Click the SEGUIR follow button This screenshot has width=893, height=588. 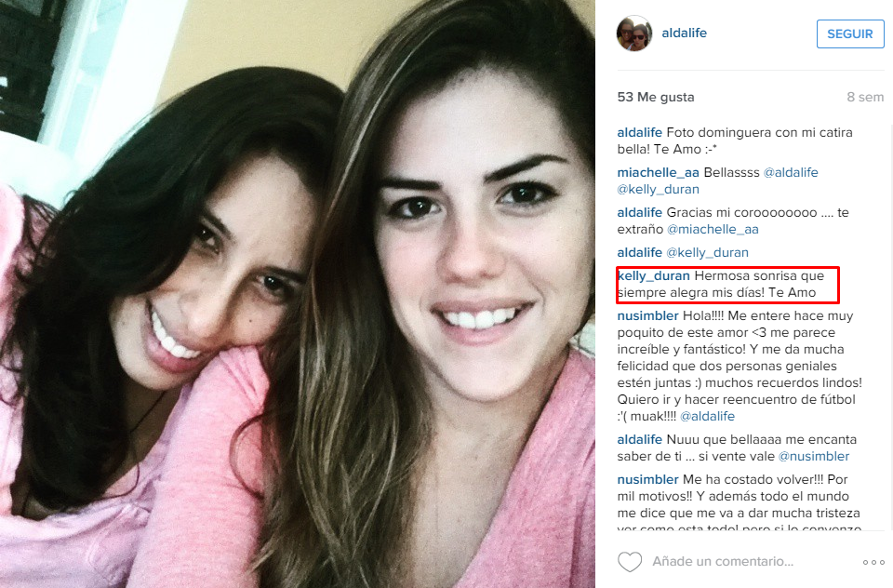pos(850,33)
